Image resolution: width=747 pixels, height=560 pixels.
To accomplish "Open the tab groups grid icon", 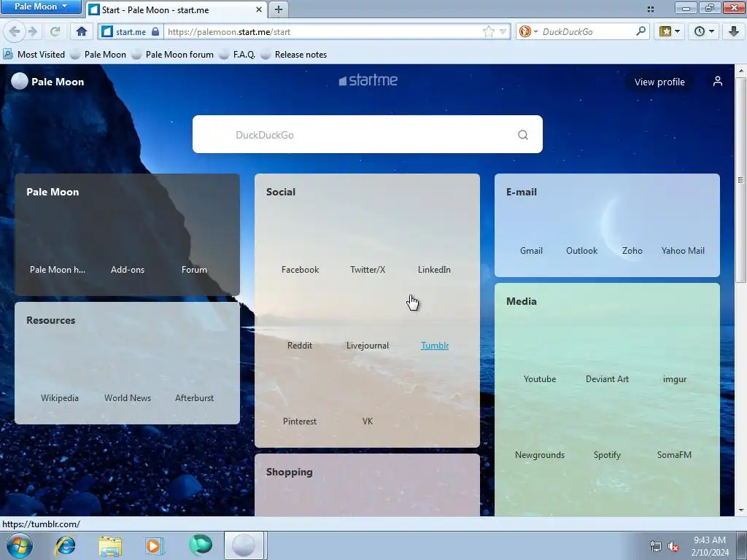I will click(x=650, y=9).
